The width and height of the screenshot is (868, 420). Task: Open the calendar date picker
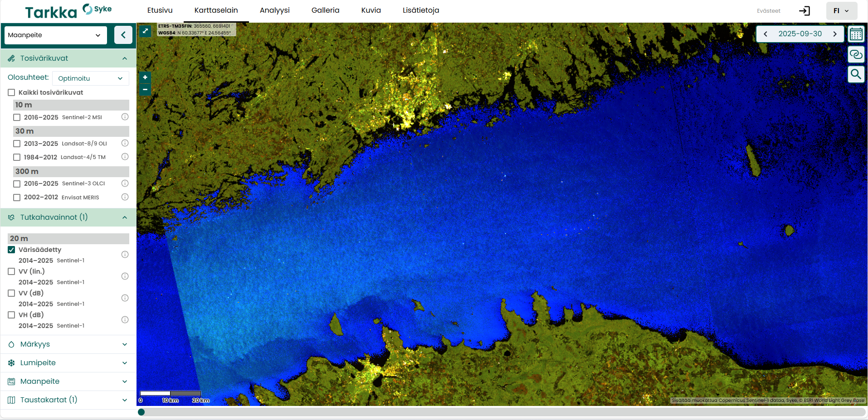pyautogui.click(x=856, y=34)
